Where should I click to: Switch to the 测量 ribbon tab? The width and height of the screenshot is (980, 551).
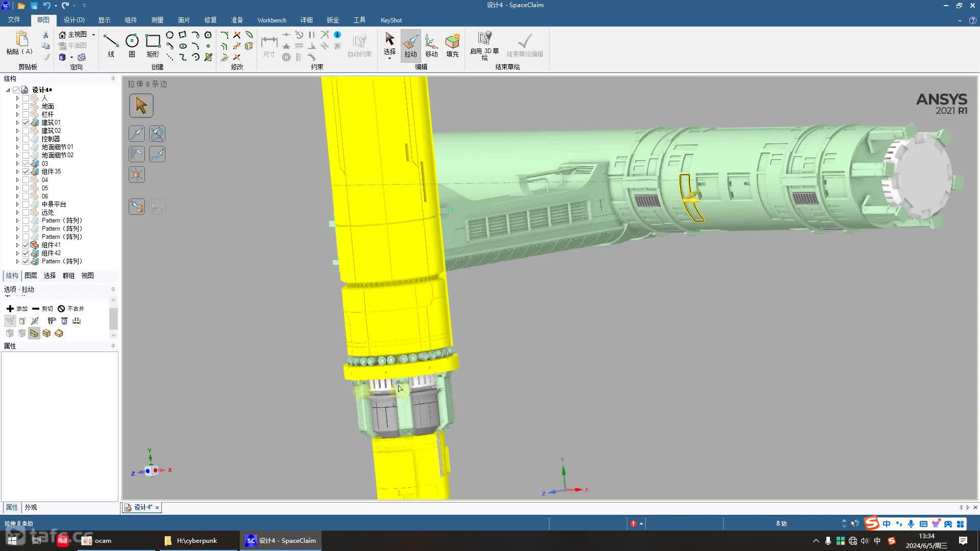click(x=157, y=20)
